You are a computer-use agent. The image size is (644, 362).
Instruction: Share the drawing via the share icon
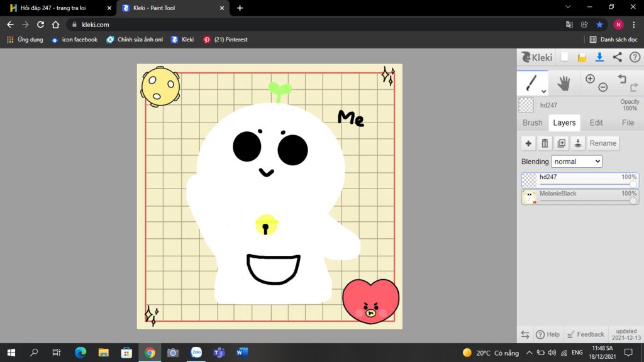(618, 57)
